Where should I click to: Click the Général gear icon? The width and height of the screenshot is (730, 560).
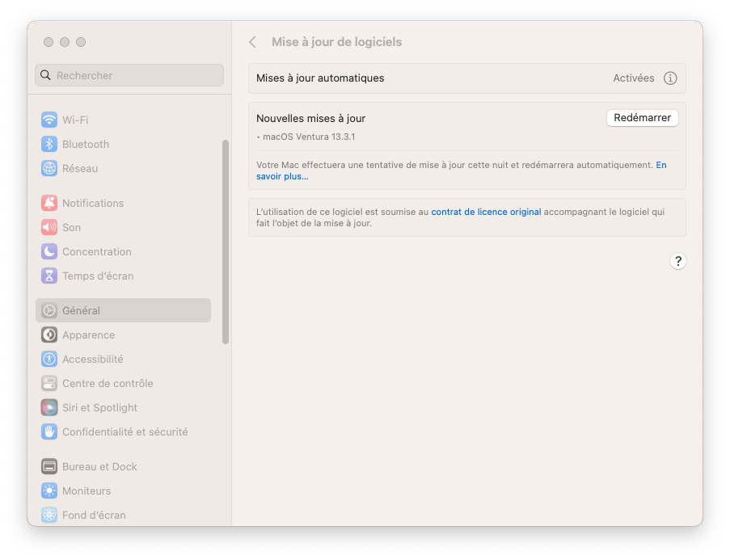pos(49,310)
